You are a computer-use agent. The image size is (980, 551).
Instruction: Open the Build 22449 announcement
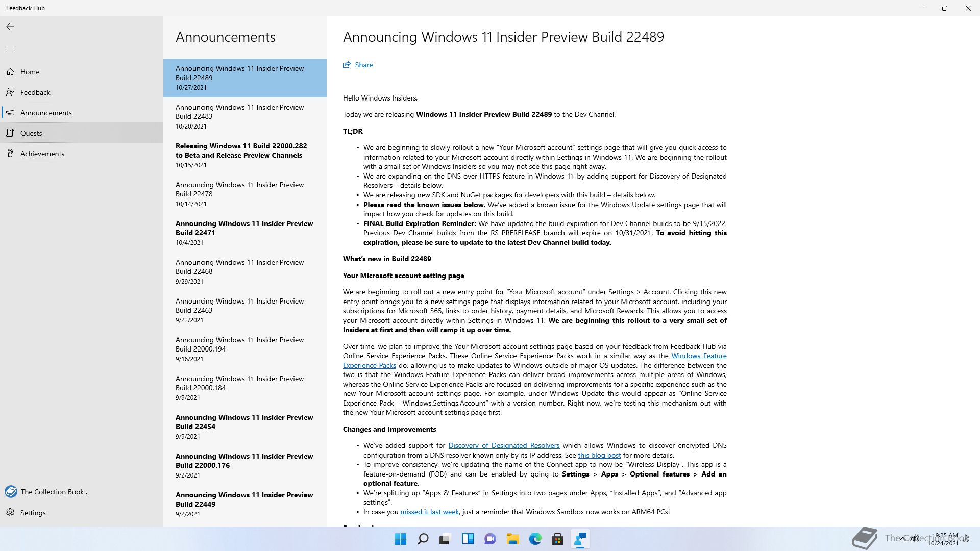(245, 505)
